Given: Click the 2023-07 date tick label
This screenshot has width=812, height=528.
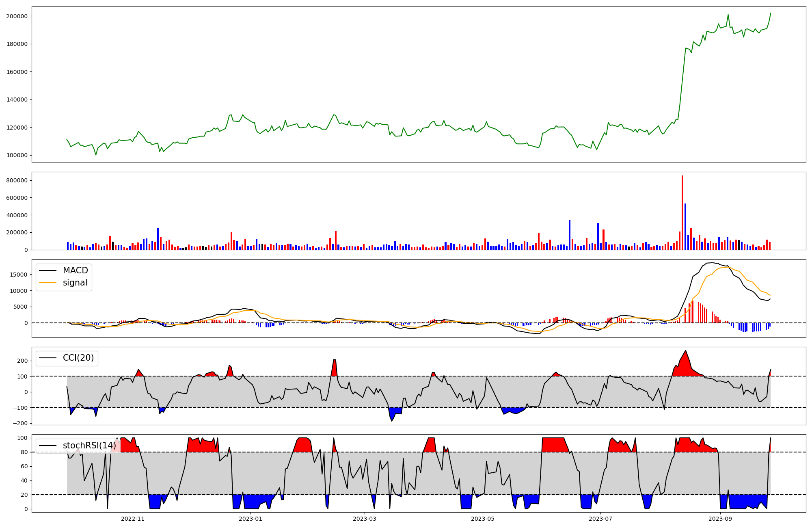Looking at the screenshot, I should [600, 519].
